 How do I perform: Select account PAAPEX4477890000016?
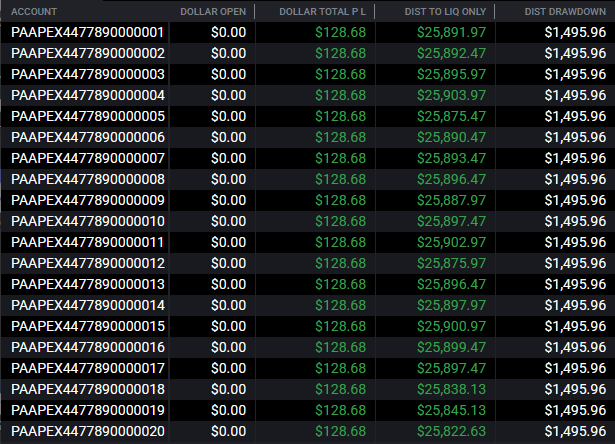click(x=87, y=347)
